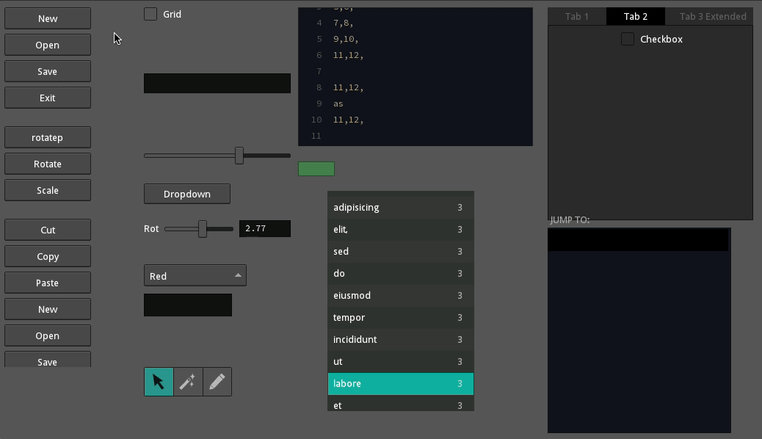This screenshot has height=439, width=762.
Task: Click the Paste button
Action: pyautogui.click(x=47, y=283)
